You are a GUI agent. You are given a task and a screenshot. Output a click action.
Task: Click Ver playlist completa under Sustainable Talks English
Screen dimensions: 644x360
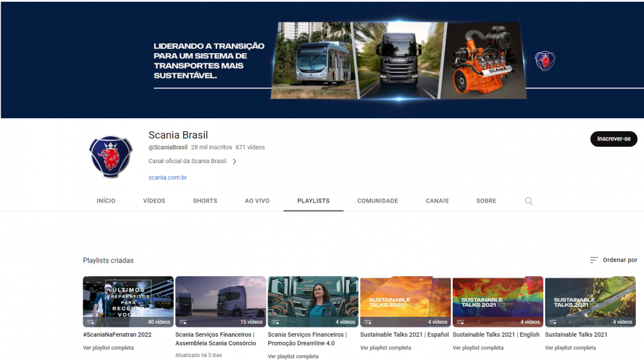pyautogui.click(x=478, y=347)
